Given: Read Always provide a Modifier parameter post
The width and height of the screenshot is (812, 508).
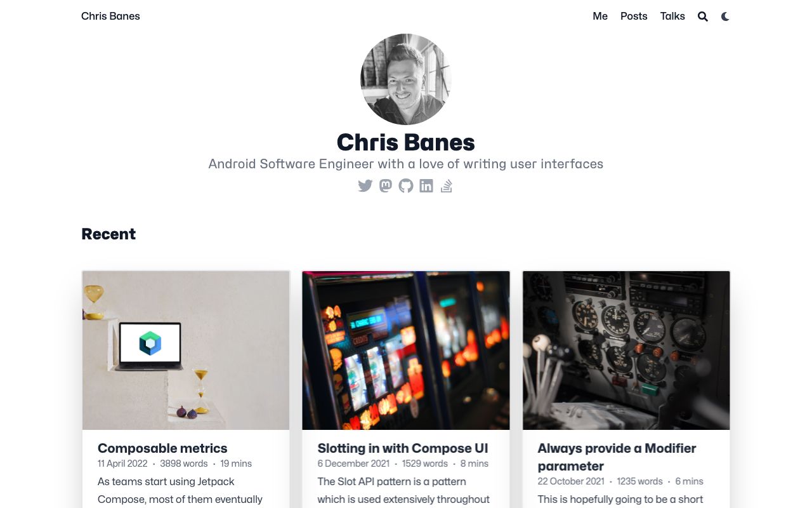Looking at the screenshot, I should pyautogui.click(x=617, y=457).
